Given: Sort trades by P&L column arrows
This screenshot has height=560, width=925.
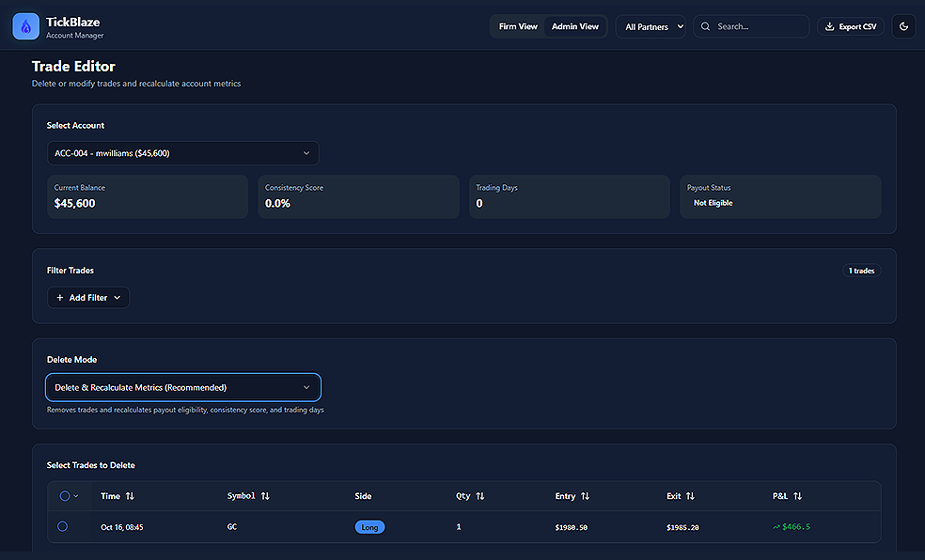Looking at the screenshot, I should click(x=798, y=496).
